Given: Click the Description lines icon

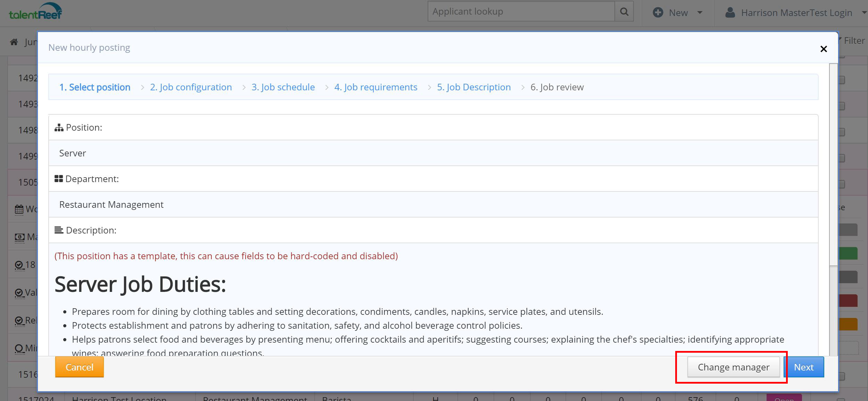Looking at the screenshot, I should click(58, 230).
